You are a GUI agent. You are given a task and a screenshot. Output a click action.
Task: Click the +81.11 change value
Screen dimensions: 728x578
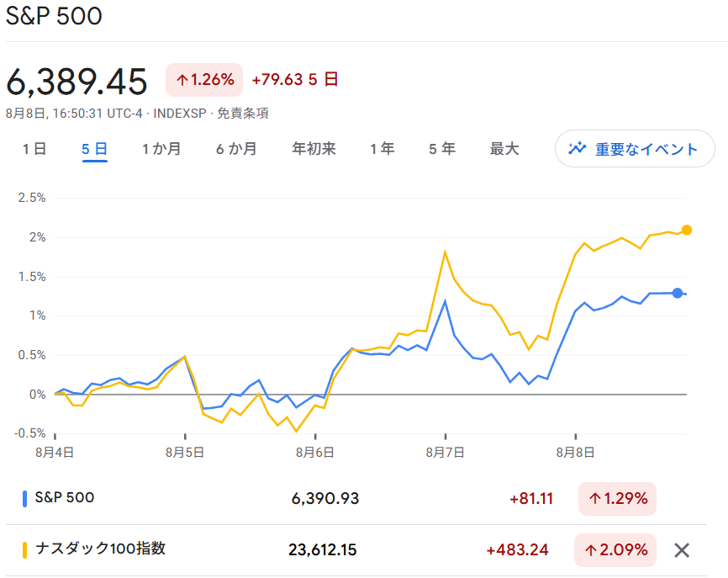click(531, 499)
